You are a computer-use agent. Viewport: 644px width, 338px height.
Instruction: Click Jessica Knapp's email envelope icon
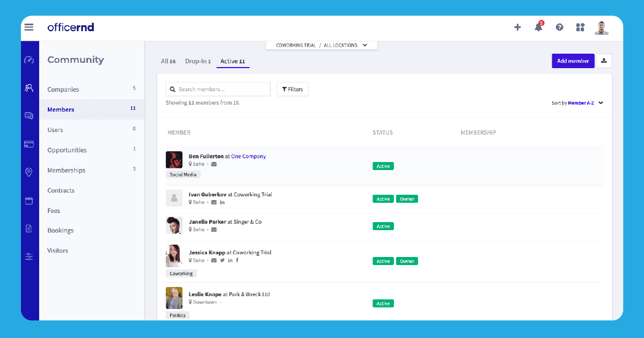[214, 260]
